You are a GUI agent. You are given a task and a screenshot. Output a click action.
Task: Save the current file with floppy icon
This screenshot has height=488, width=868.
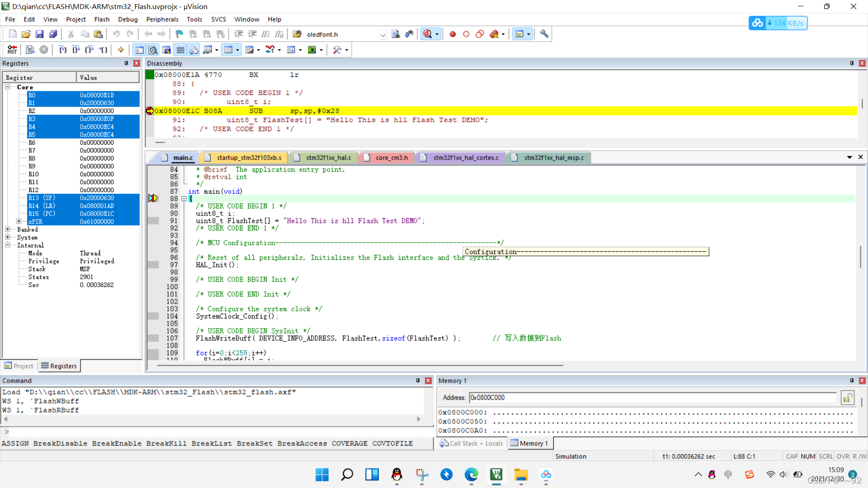pyautogui.click(x=39, y=34)
